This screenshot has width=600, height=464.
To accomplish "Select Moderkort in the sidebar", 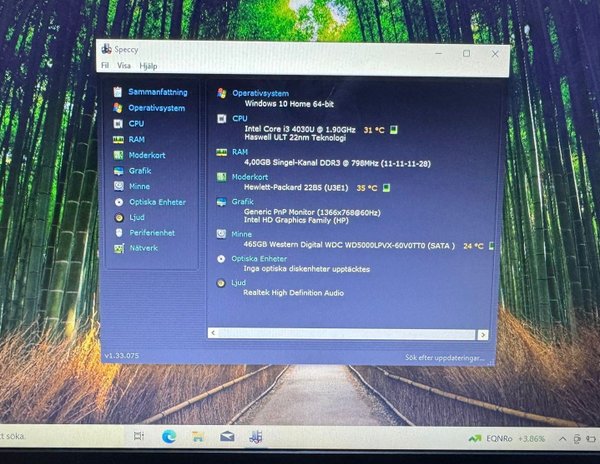I will point(147,155).
